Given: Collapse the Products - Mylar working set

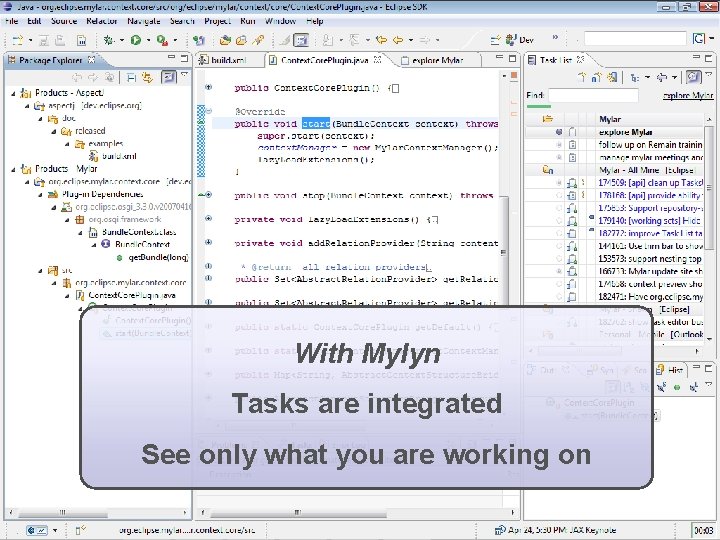Looking at the screenshot, I should click(13, 169).
